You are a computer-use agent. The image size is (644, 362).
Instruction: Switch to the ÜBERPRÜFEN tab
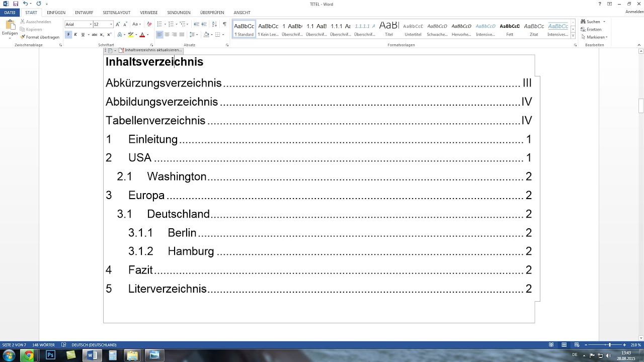pos(212,13)
